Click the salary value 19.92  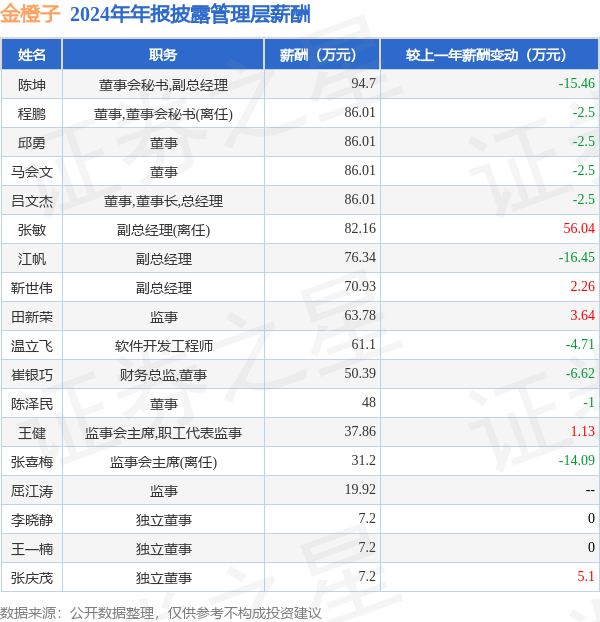click(360, 489)
